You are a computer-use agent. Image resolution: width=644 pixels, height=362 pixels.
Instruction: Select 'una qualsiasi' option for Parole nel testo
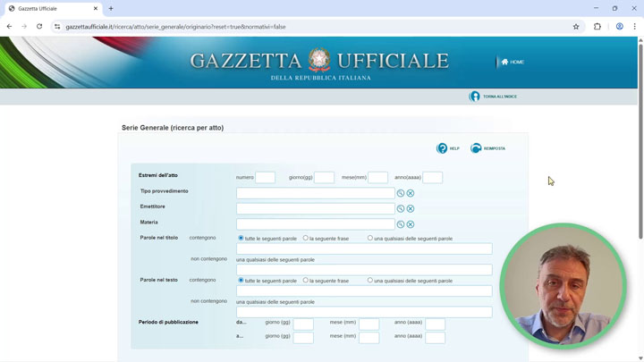tap(370, 280)
